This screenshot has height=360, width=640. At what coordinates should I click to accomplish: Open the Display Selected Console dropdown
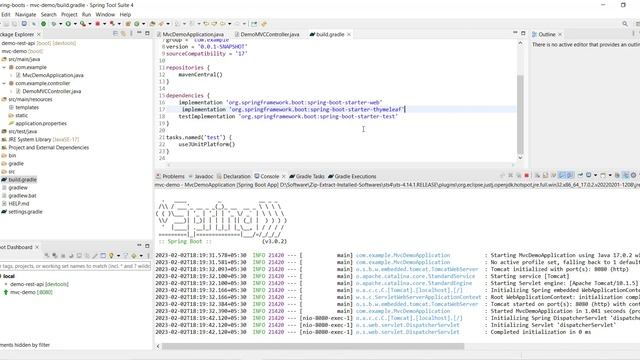point(596,176)
